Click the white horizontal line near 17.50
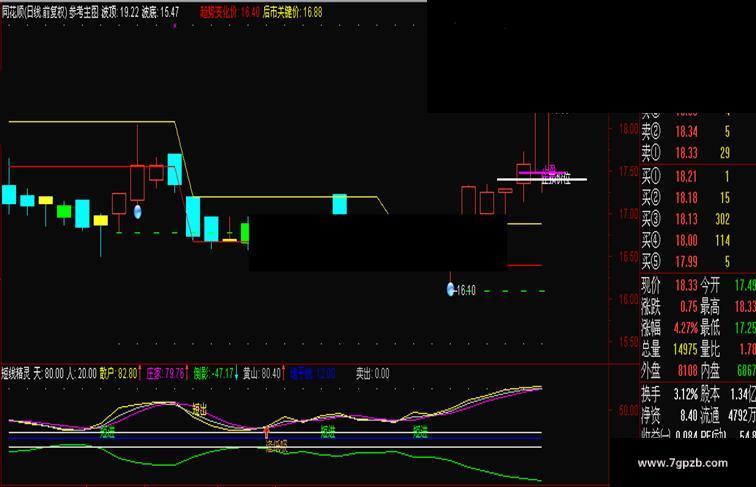This screenshot has width=756, height=487. click(542, 179)
